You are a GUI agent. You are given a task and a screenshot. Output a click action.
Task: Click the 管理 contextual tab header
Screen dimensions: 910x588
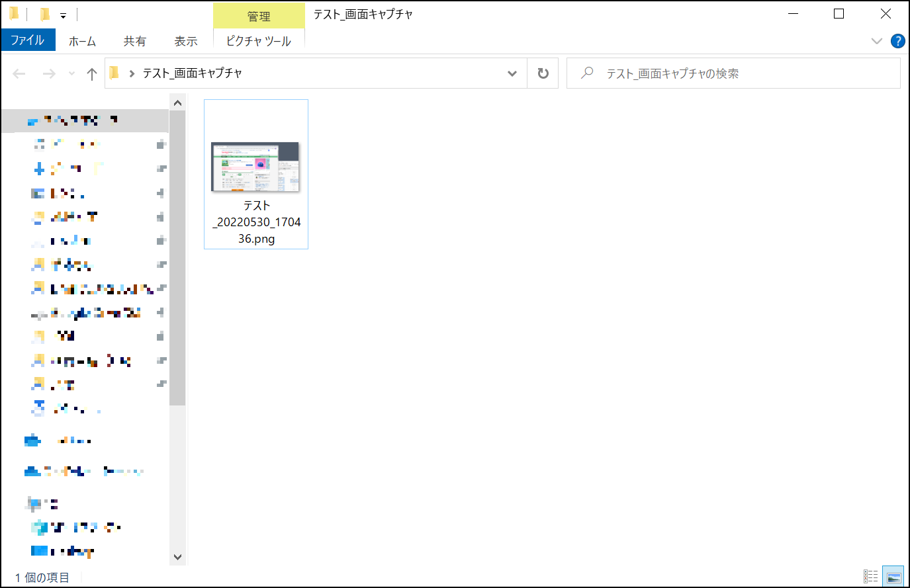(257, 16)
